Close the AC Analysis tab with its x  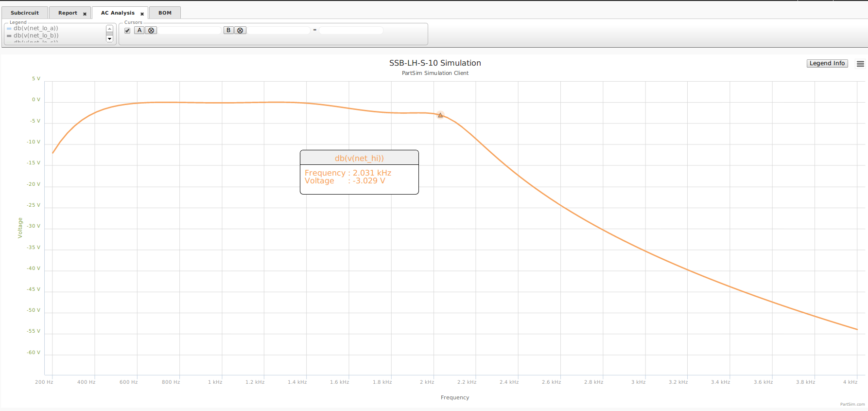(142, 14)
